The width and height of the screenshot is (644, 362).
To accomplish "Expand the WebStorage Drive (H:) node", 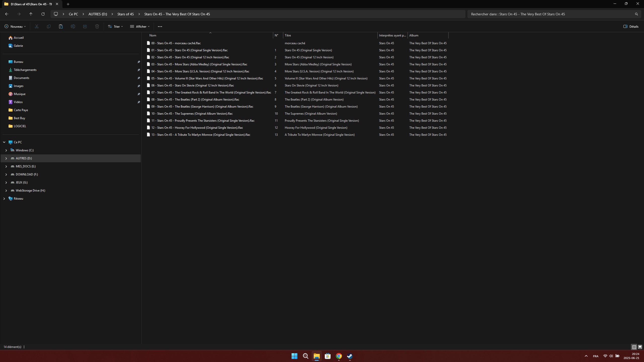I will pos(6,191).
